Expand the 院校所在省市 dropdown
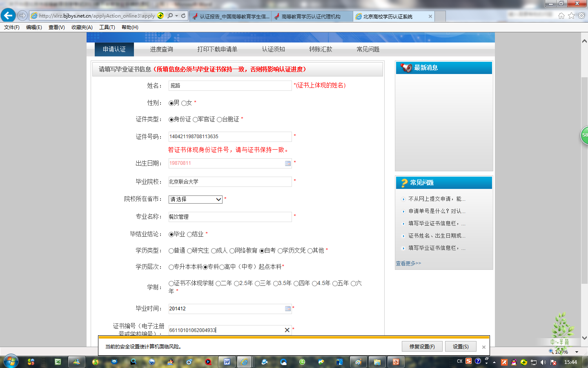The height and width of the screenshot is (368, 588). click(x=218, y=199)
